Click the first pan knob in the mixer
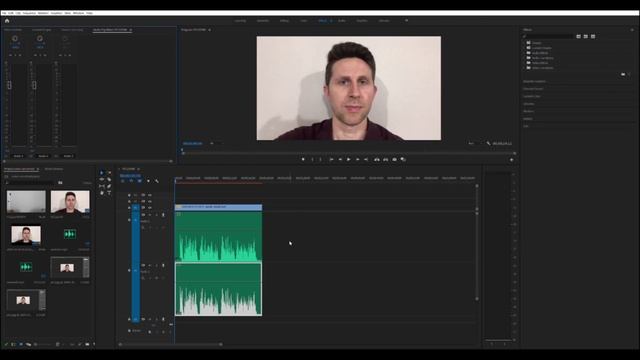Viewport: 640px width, 360px height. pyautogui.click(x=15, y=38)
